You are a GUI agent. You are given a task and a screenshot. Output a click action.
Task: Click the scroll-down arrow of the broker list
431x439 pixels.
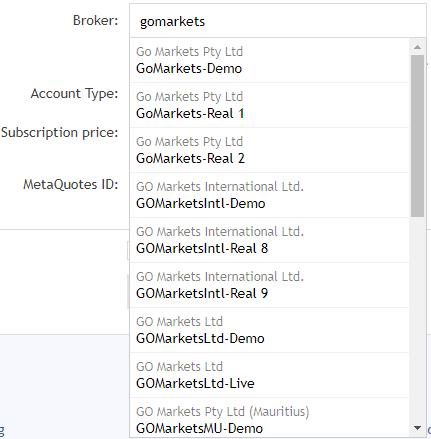417,428
